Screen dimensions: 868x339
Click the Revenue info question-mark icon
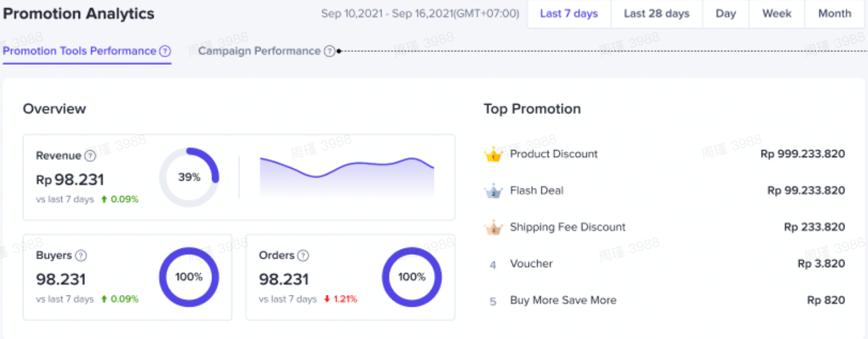pyautogui.click(x=90, y=156)
